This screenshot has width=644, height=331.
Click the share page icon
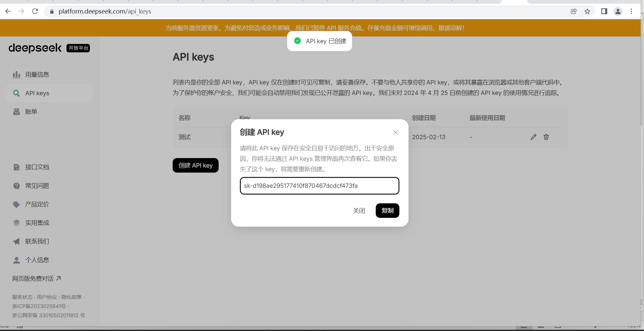(x=574, y=11)
